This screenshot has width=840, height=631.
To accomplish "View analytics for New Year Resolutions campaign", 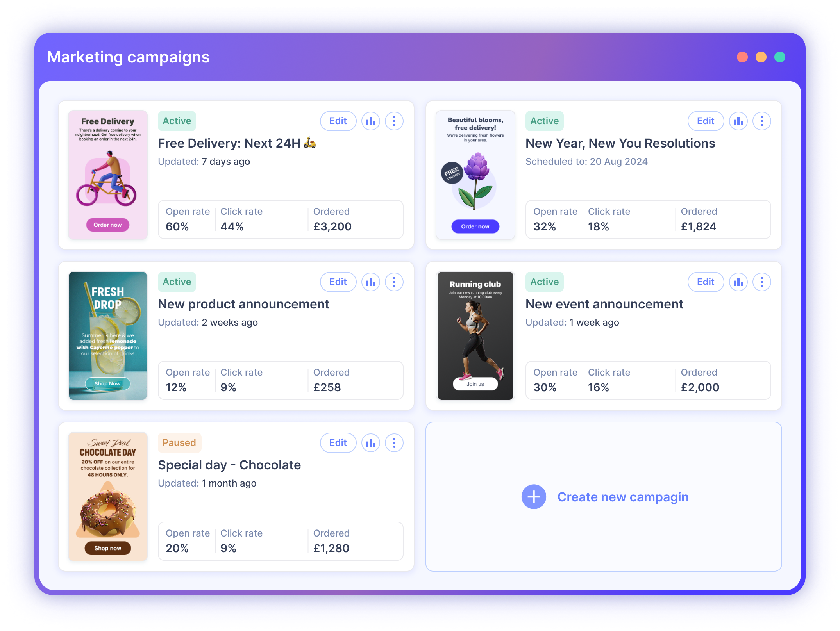I will tap(738, 121).
